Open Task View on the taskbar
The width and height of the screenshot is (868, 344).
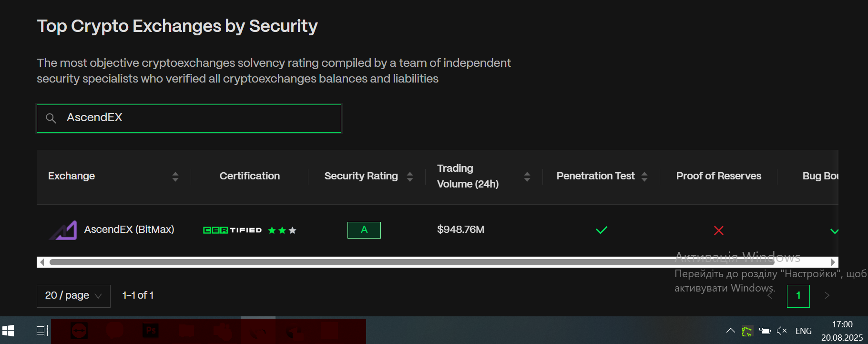tap(42, 330)
